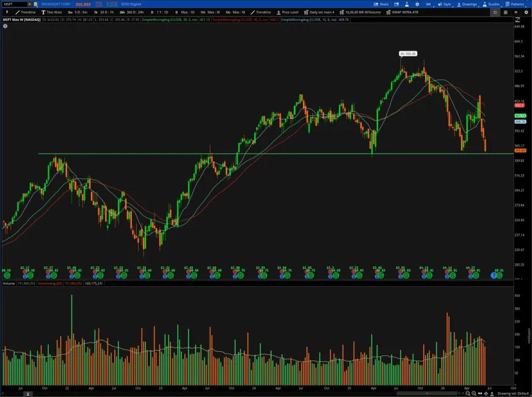Image resolution: width=532 pixels, height=397 pixels.
Task: Load the 10,30,40 WK W/Volume study set
Action: pos(360,12)
